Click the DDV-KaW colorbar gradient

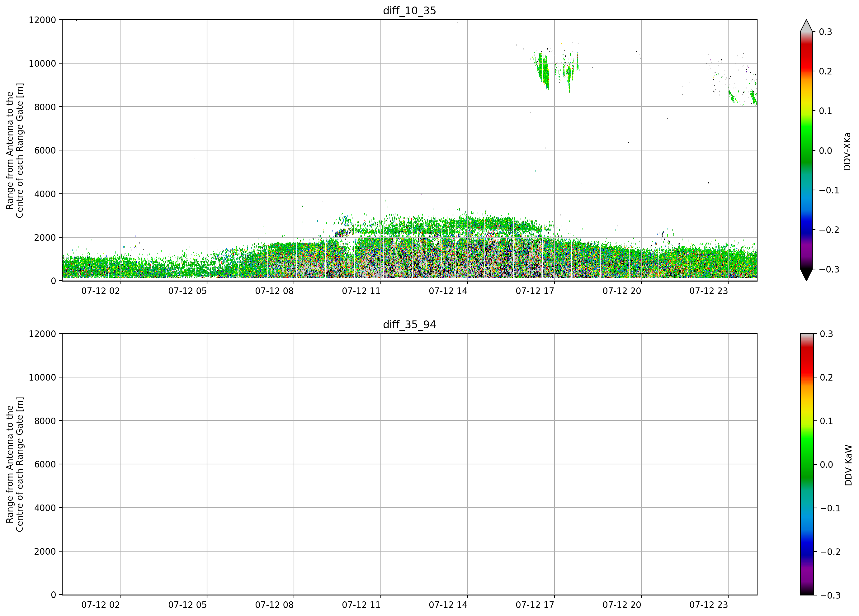pyautogui.click(x=806, y=464)
